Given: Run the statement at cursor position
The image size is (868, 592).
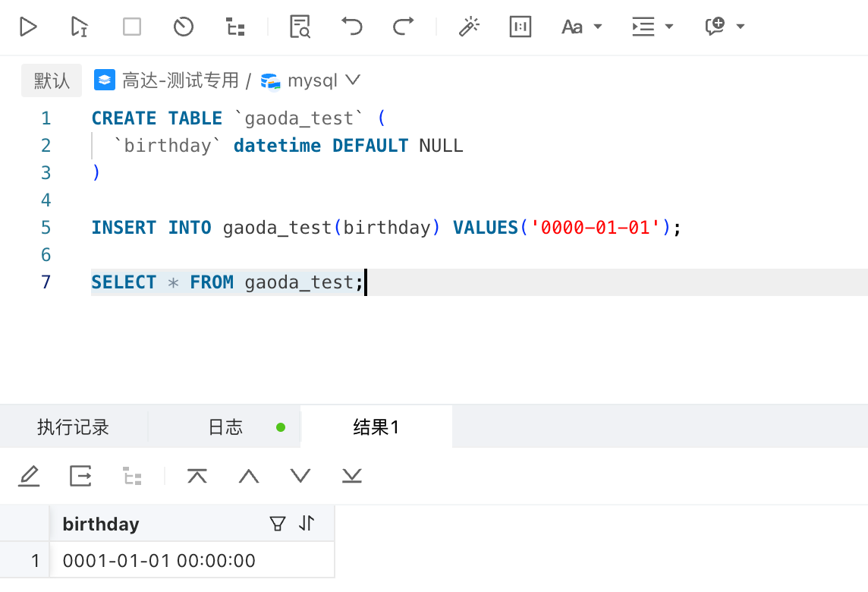Looking at the screenshot, I should pyautogui.click(x=78, y=27).
